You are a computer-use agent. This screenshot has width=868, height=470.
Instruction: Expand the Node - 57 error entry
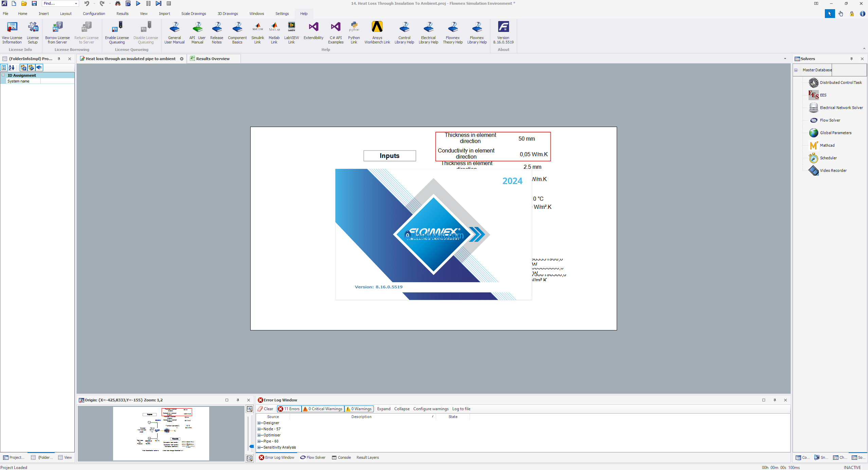(259, 429)
